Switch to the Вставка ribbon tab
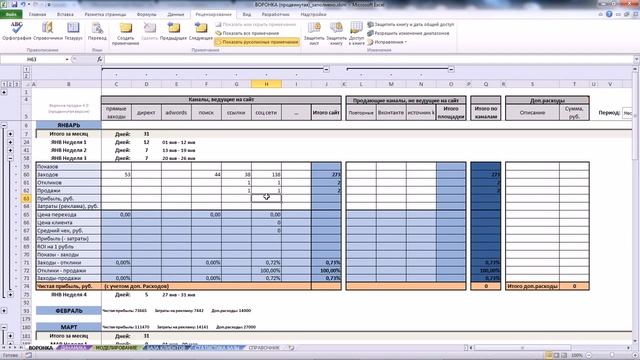640x360 pixels. [65, 14]
